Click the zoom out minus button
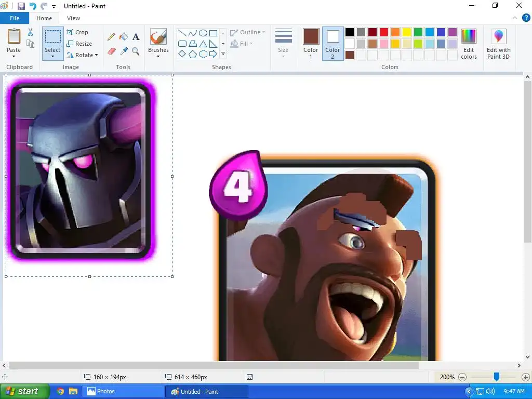Image resolution: width=532 pixels, height=399 pixels. (x=462, y=377)
